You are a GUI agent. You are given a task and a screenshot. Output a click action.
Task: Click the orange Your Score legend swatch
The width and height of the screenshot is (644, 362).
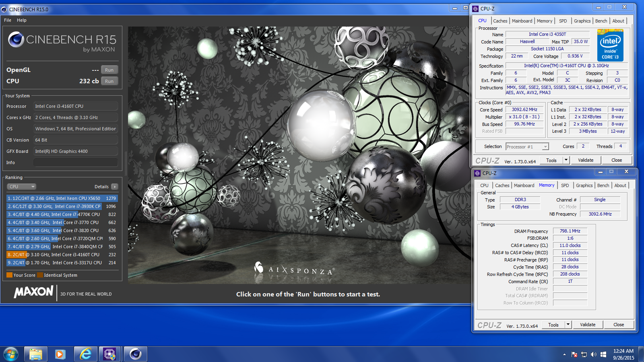coord(9,275)
